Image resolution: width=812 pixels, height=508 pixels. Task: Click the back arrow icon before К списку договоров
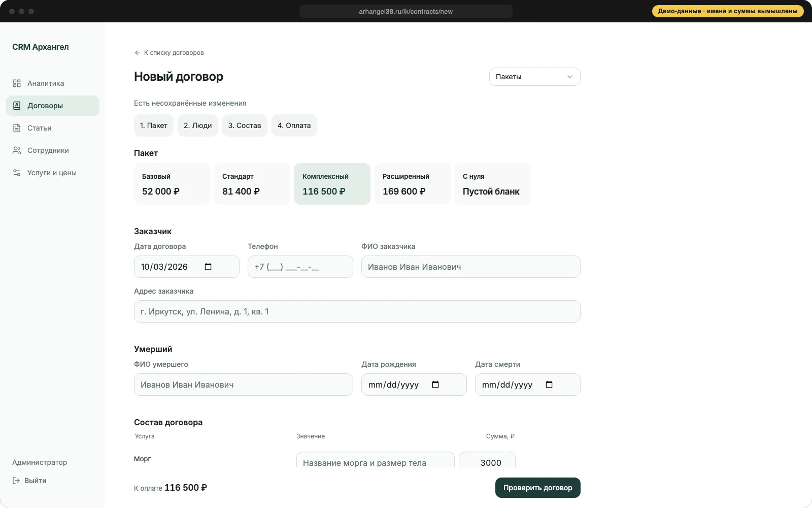pos(137,53)
